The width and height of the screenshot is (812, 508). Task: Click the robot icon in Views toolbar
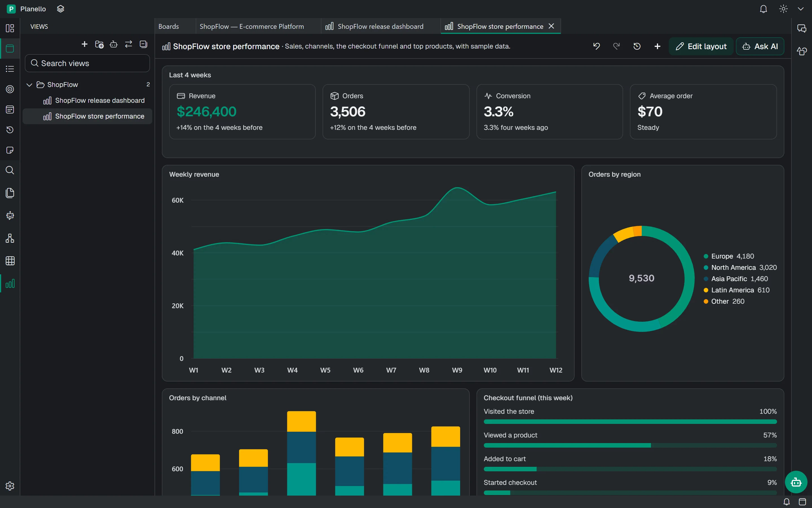click(114, 44)
